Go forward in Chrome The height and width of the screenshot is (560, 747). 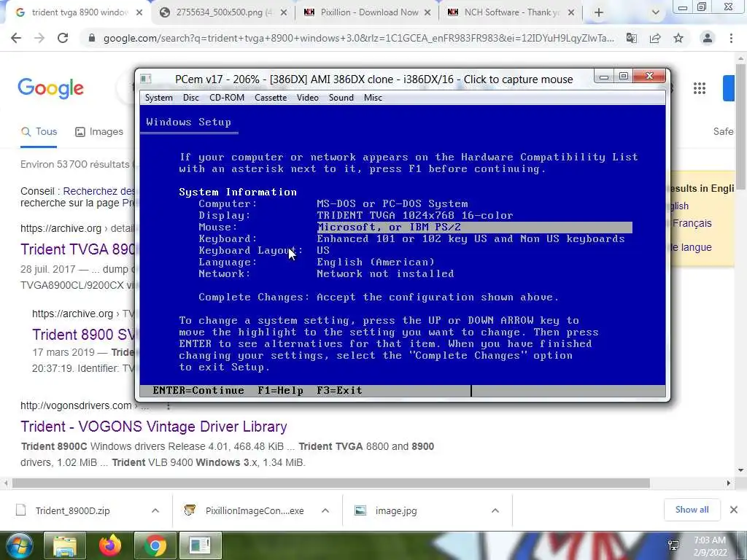pos(39,38)
